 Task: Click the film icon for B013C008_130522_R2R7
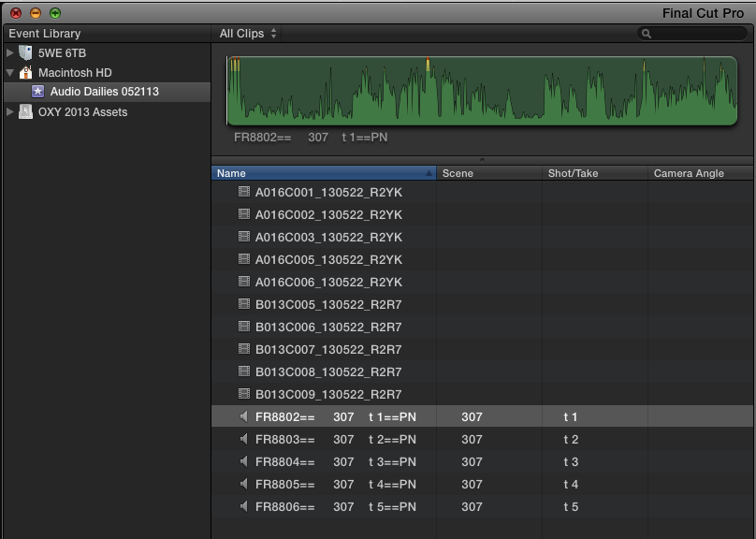coord(244,371)
